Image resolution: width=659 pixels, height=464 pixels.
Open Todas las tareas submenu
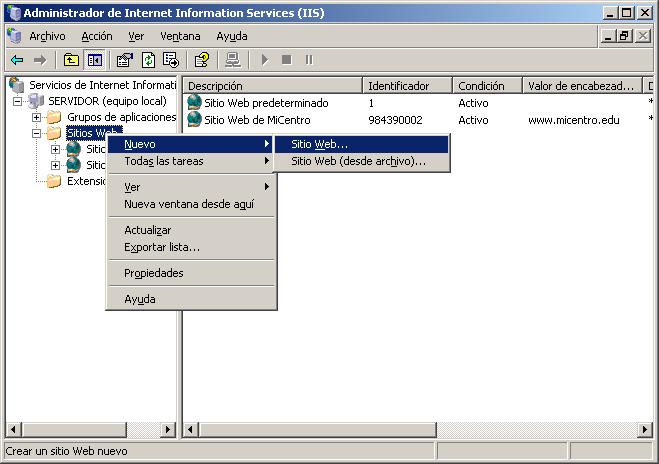click(x=191, y=161)
